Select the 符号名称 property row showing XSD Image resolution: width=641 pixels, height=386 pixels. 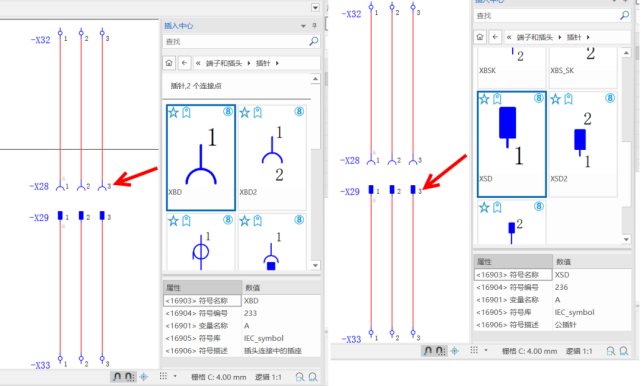(552, 275)
